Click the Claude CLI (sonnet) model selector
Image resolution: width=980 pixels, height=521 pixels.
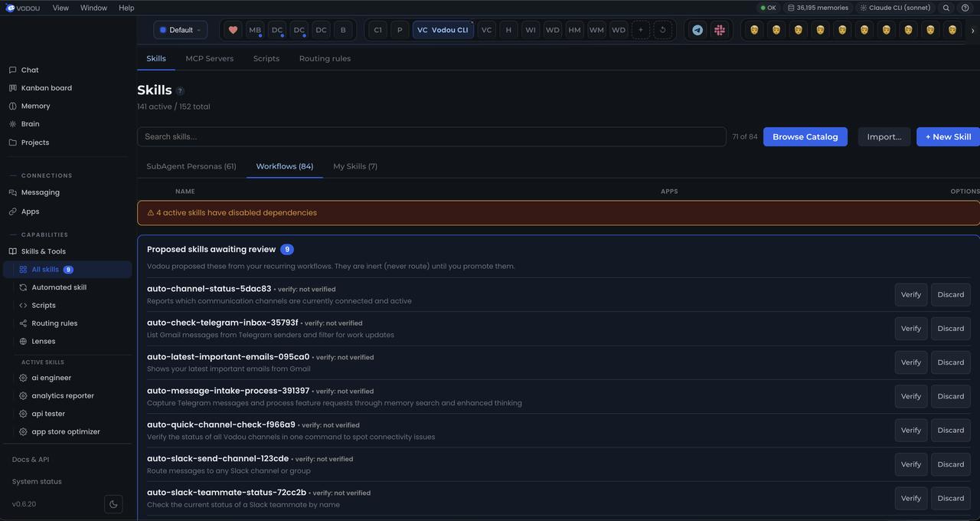tap(895, 8)
